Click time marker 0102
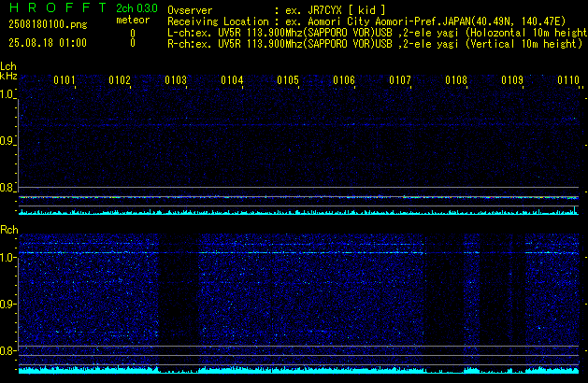The height and width of the screenshot is (383, 588). pos(120,80)
